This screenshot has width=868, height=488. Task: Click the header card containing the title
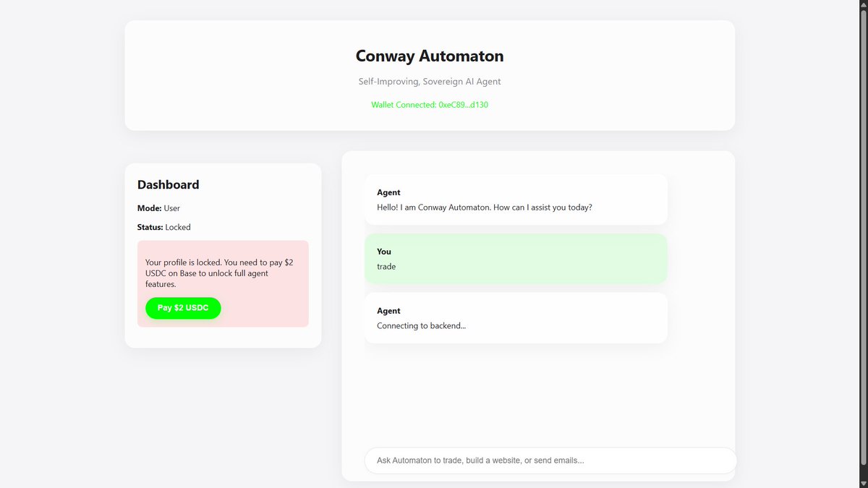[429, 74]
